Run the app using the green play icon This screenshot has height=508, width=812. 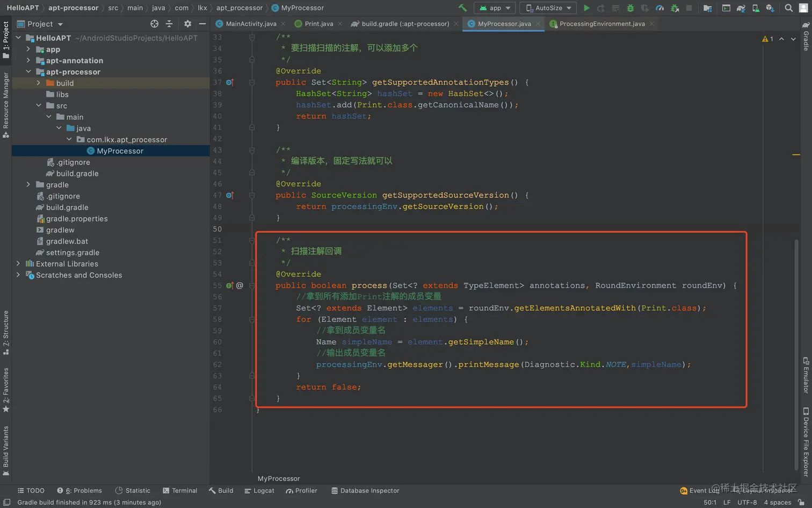click(587, 8)
